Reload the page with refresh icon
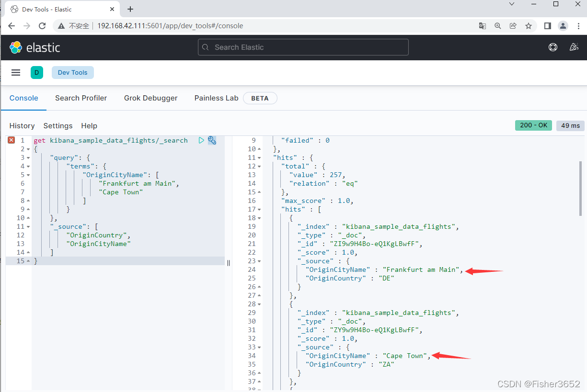 pos(42,26)
